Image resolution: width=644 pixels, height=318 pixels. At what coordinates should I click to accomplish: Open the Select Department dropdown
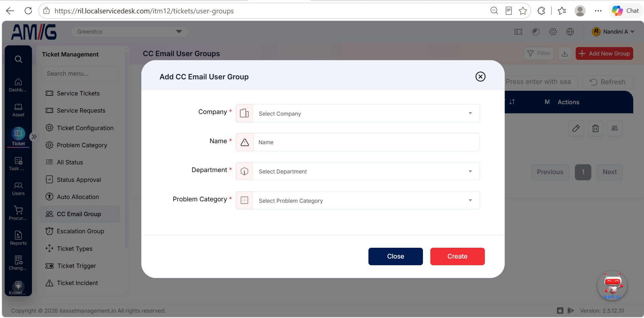[x=358, y=171]
